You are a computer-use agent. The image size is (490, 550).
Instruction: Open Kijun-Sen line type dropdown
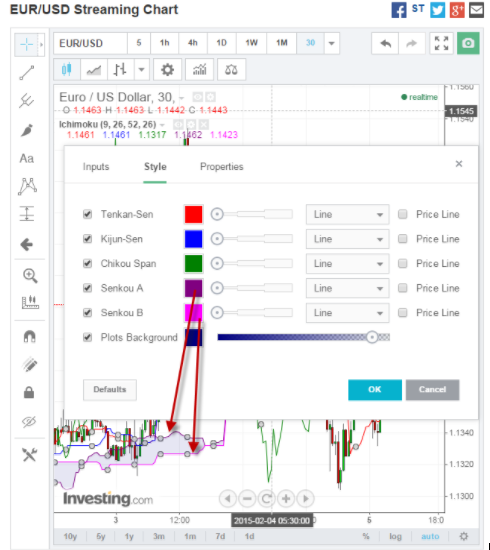tap(347, 239)
